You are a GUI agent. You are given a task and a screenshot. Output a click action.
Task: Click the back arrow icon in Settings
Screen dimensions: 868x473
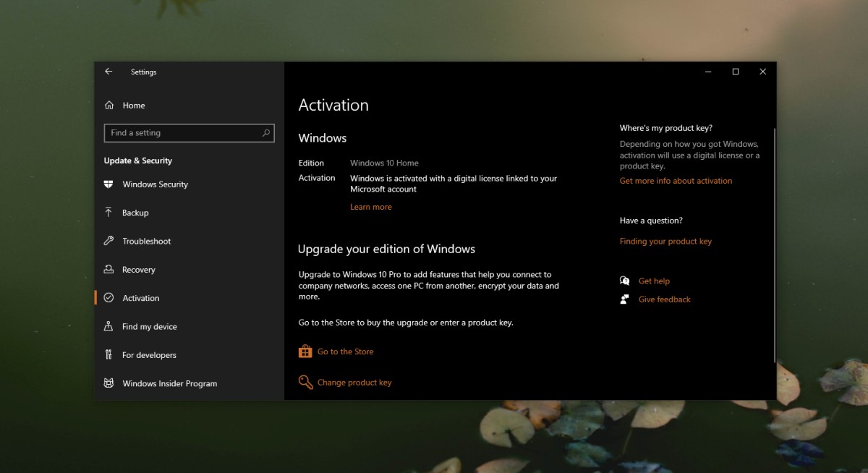(109, 72)
